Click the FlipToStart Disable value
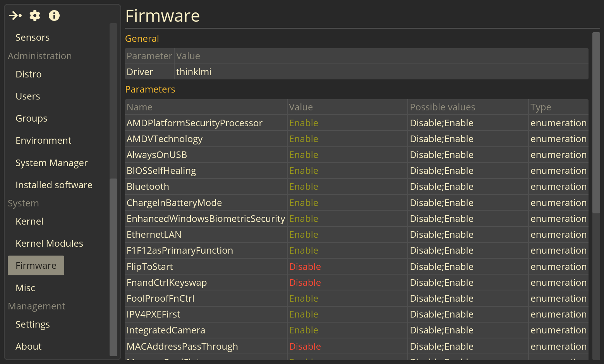 tap(305, 267)
